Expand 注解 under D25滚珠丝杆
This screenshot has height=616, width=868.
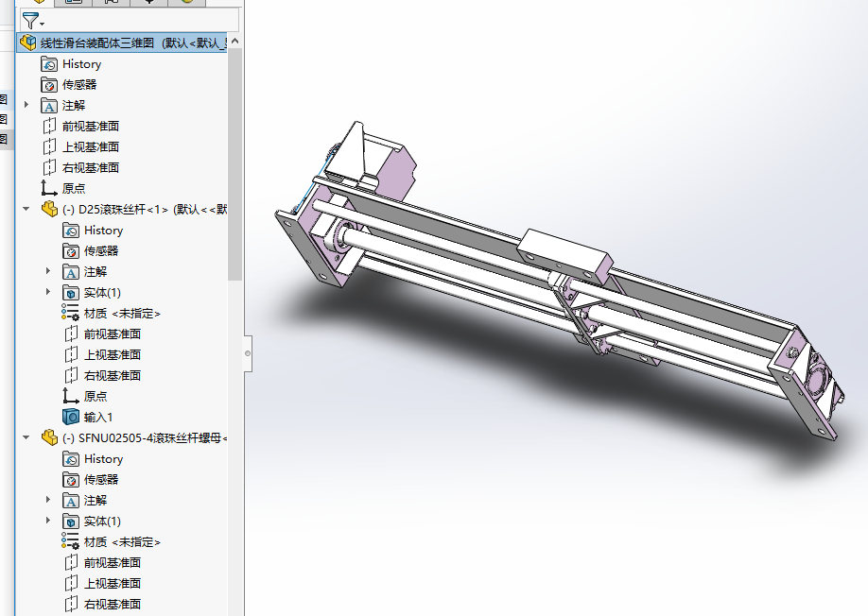coord(48,271)
